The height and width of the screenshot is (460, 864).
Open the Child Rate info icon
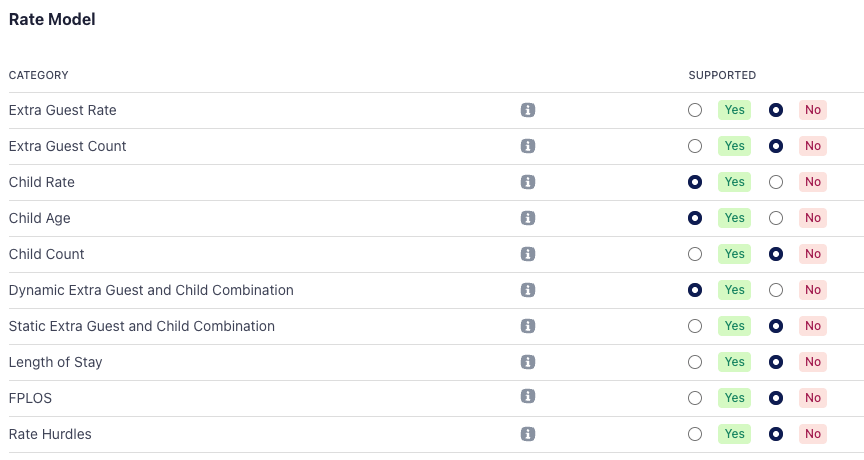coord(528,182)
